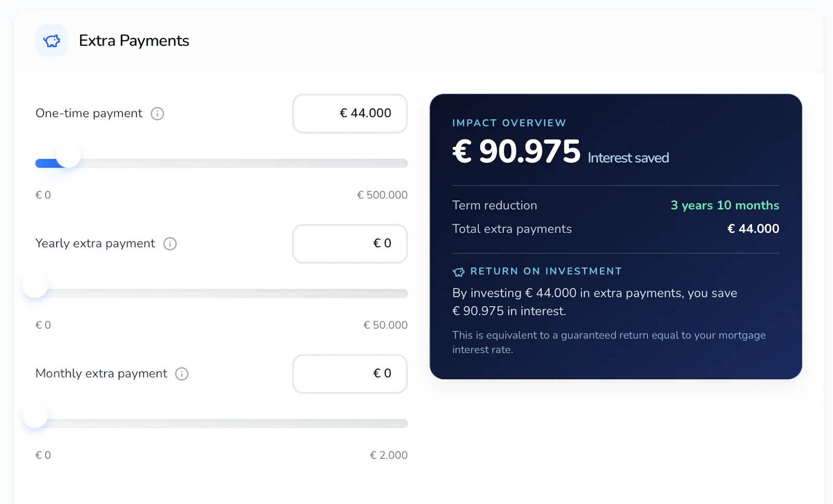The width and height of the screenshot is (833, 504).
Task: Click the One-time payment label text
Action: click(x=89, y=113)
